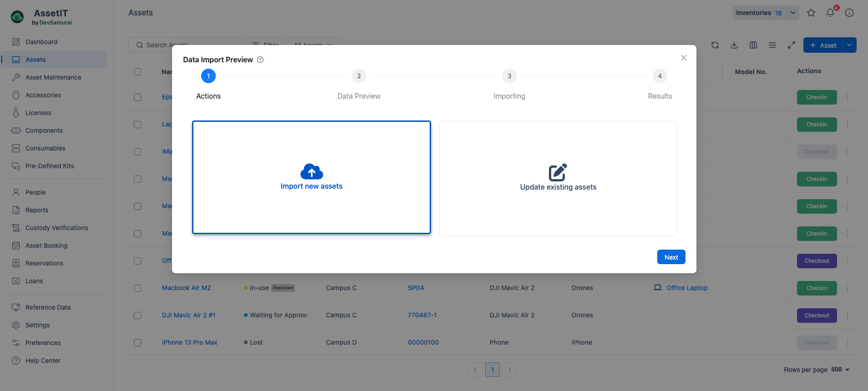Click the refresh assets icon in toolbar
Screen dimensions: 868x391
point(715,45)
